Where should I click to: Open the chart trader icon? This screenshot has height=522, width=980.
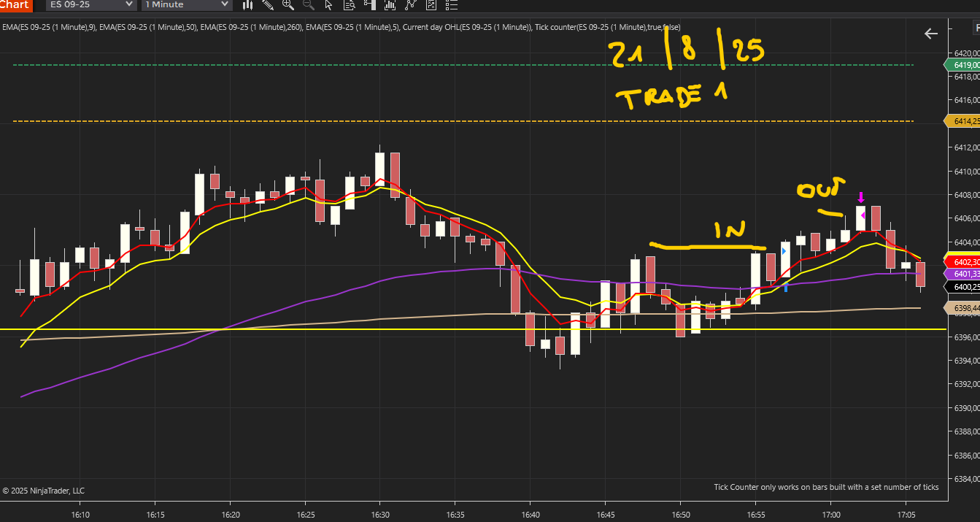370,4
